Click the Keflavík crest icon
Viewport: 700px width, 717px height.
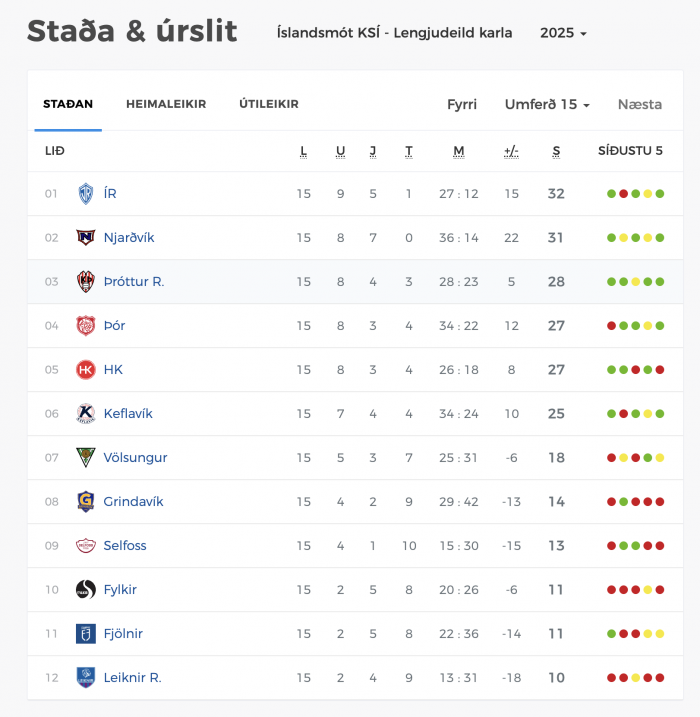pos(85,413)
